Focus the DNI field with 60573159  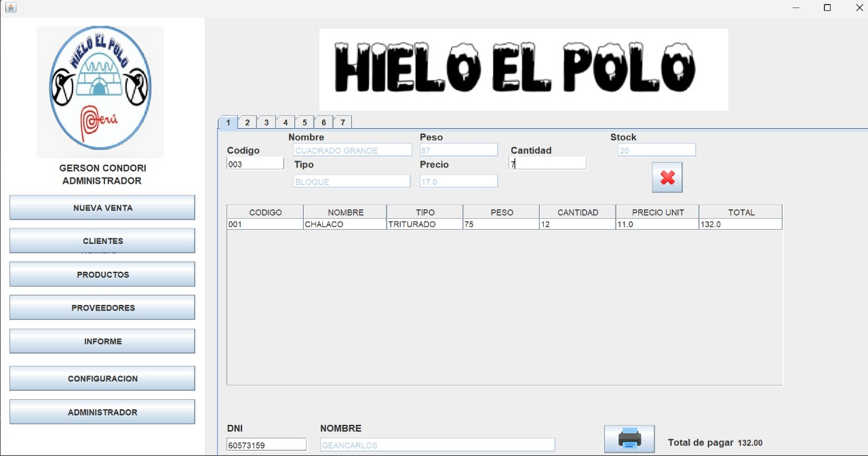point(267,444)
